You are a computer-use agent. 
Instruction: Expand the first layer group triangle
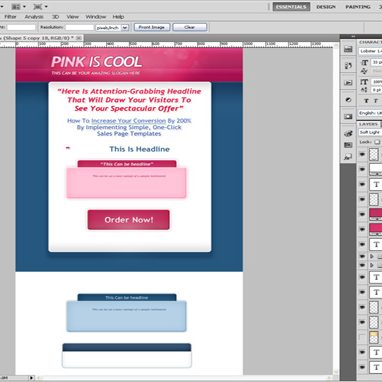pos(372,256)
